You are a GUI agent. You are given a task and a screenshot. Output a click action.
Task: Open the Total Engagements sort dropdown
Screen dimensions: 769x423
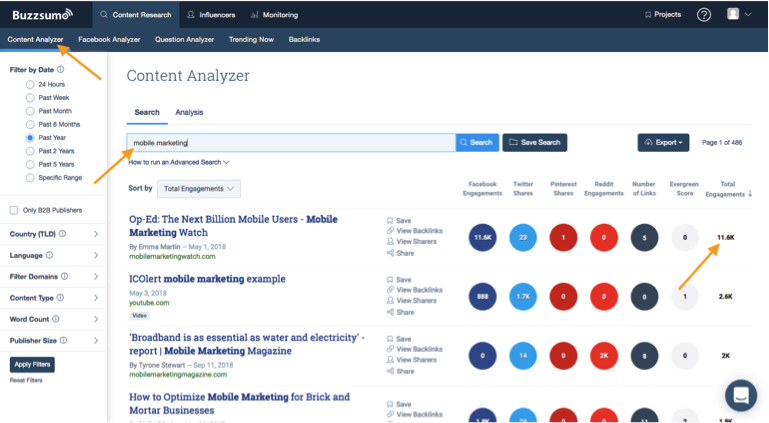pos(199,188)
